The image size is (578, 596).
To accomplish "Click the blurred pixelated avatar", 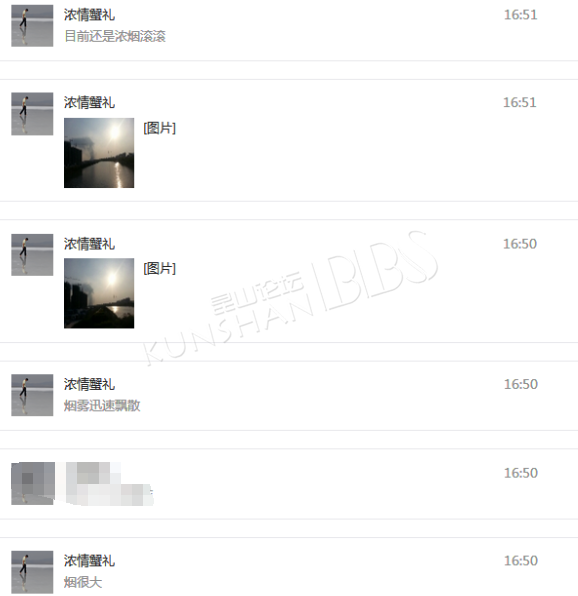I will tap(32, 483).
